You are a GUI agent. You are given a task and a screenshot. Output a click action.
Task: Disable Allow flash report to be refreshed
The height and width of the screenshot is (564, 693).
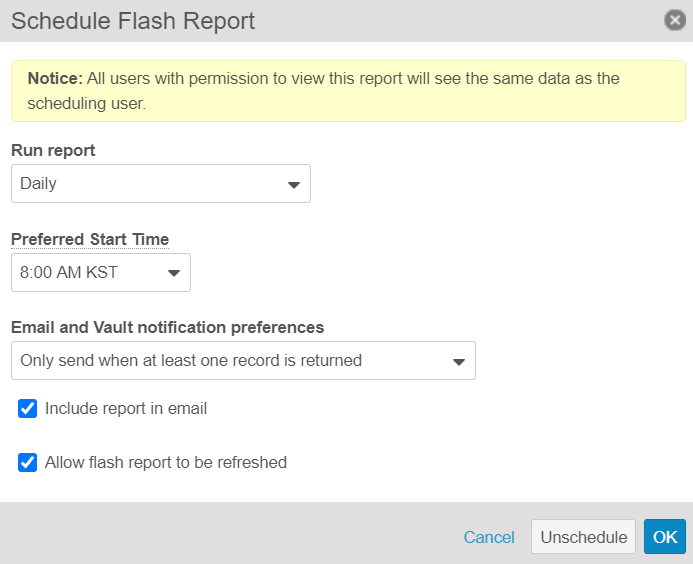(28, 462)
